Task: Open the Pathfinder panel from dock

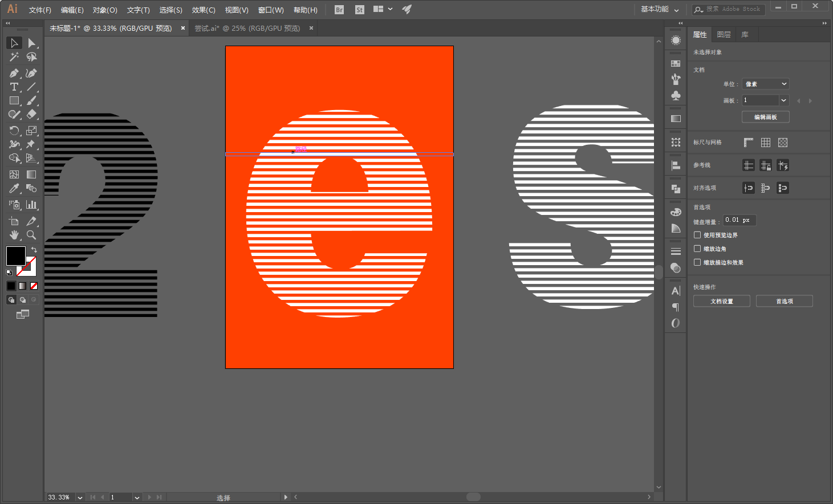Action: [676, 189]
